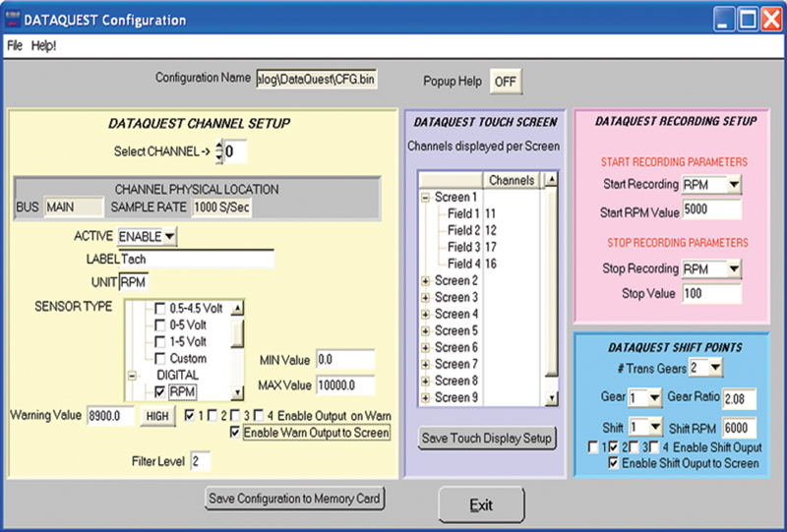787x532 pixels.
Task: Click the Stop Value field
Action: click(x=711, y=294)
